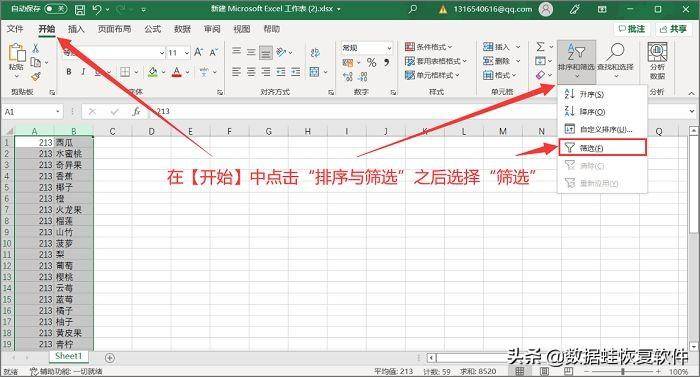Switch to the 公式 Formulas tab
The width and height of the screenshot is (700, 377).
coord(152,29)
